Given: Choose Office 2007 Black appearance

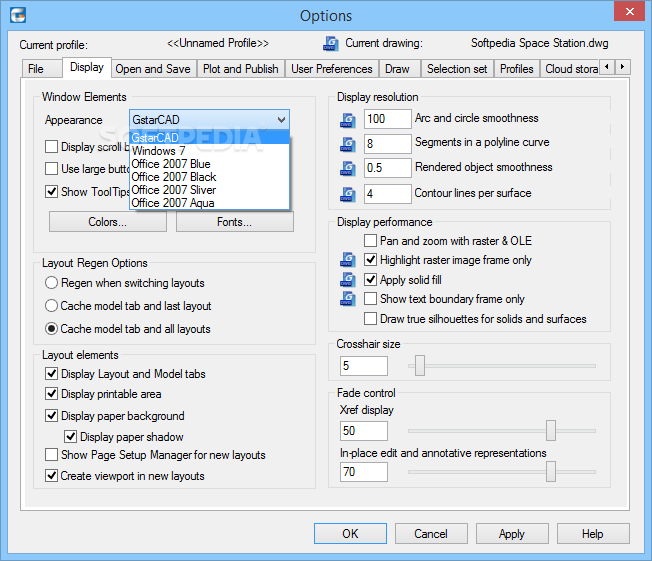Looking at the screenshot, I should pos(210,177).
